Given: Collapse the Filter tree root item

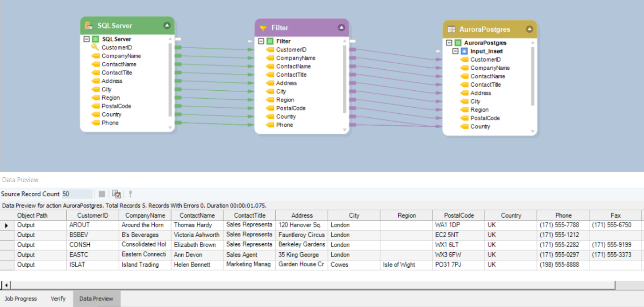Looking at the screenshot, I should point(261,41).
